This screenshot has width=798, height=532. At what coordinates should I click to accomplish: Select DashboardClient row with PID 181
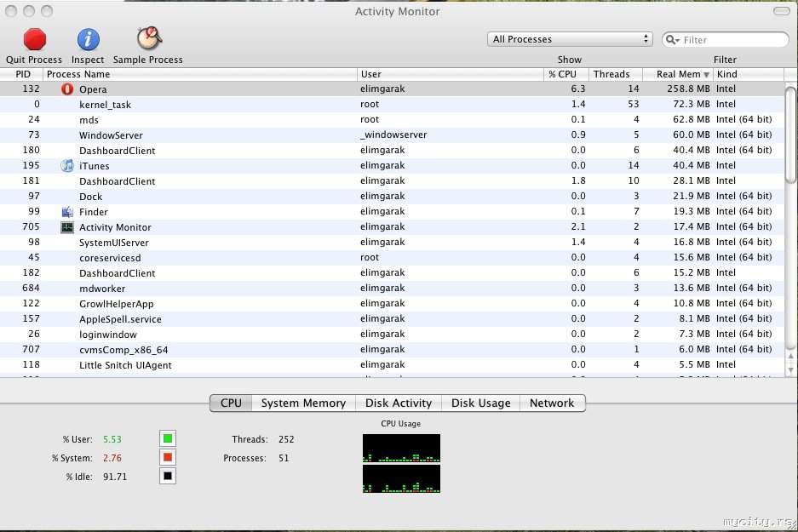(392, 180)
